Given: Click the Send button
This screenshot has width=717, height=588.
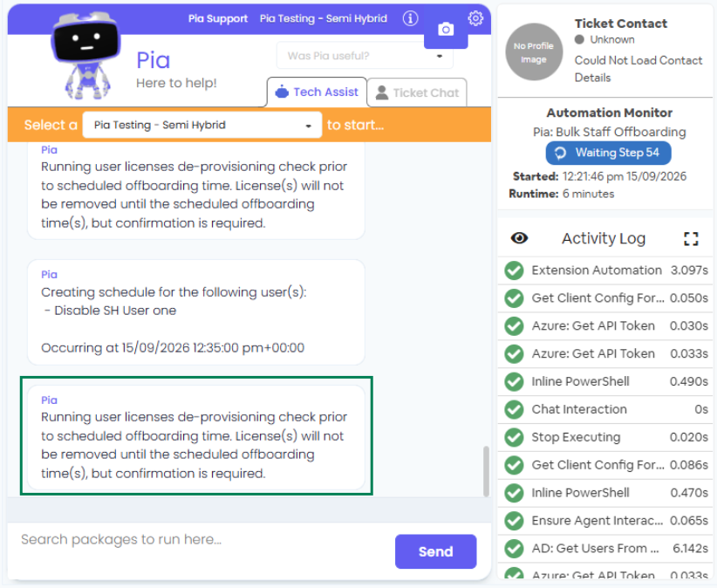Looking at the screenshot, I should coord(436,551).
